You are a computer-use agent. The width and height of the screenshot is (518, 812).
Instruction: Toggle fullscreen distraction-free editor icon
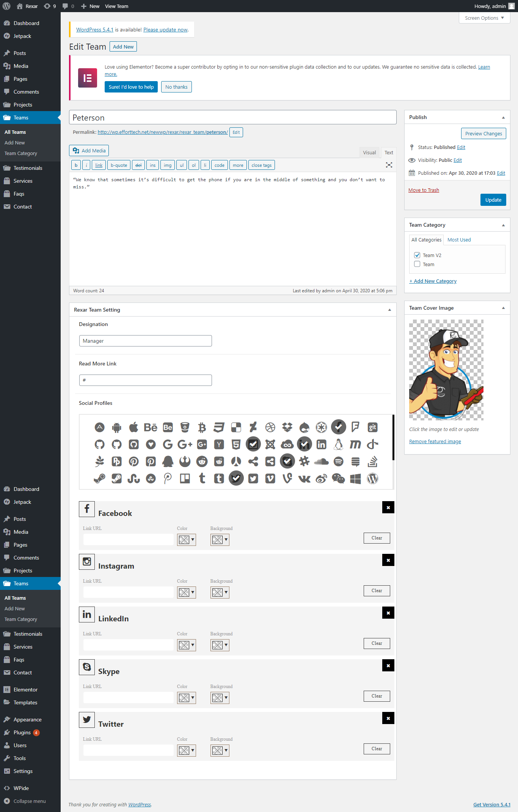coord(389,165)
